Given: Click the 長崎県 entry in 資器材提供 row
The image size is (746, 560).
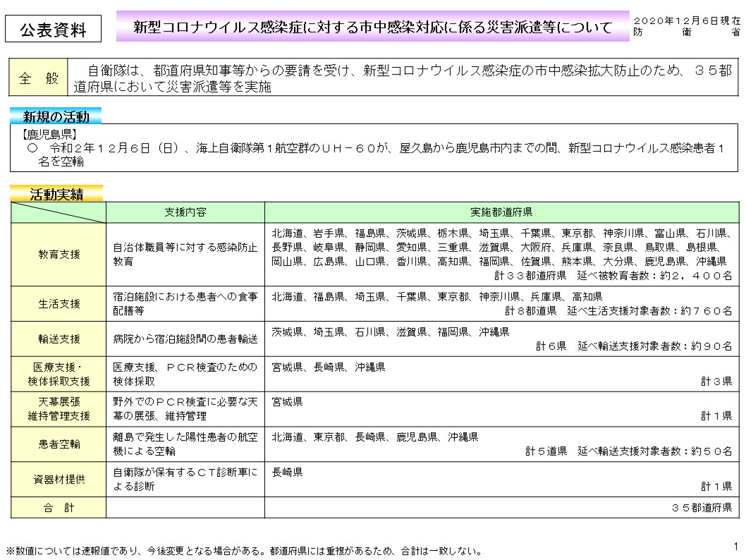Looking at the screenshot, I should (288, 473).
